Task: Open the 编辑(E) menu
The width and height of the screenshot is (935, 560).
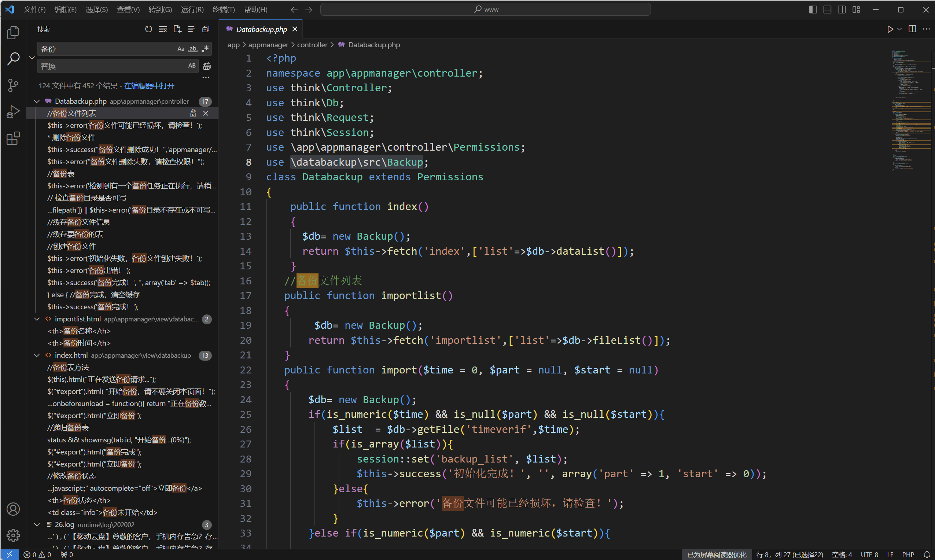Action: click(65, 10)
